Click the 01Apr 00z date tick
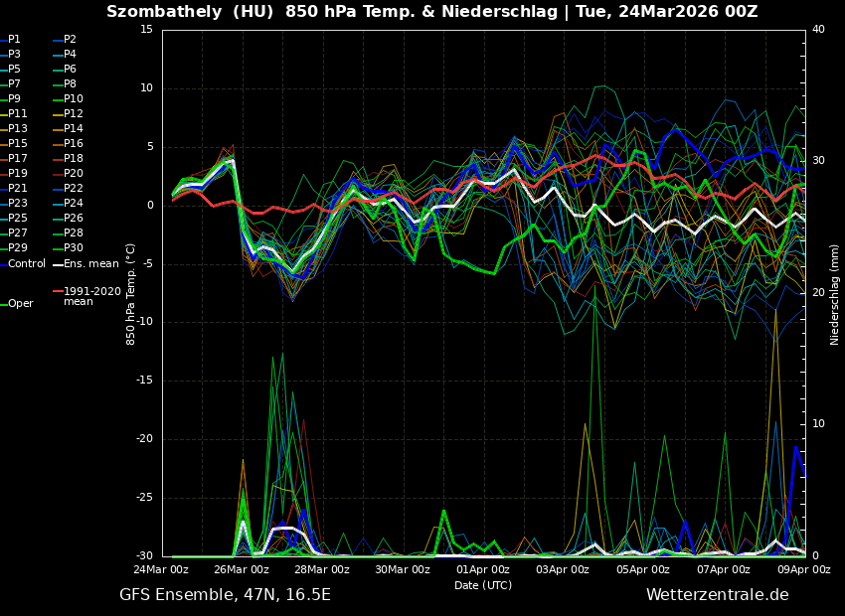This screenshot has width=845, height=616. point(483,569)
